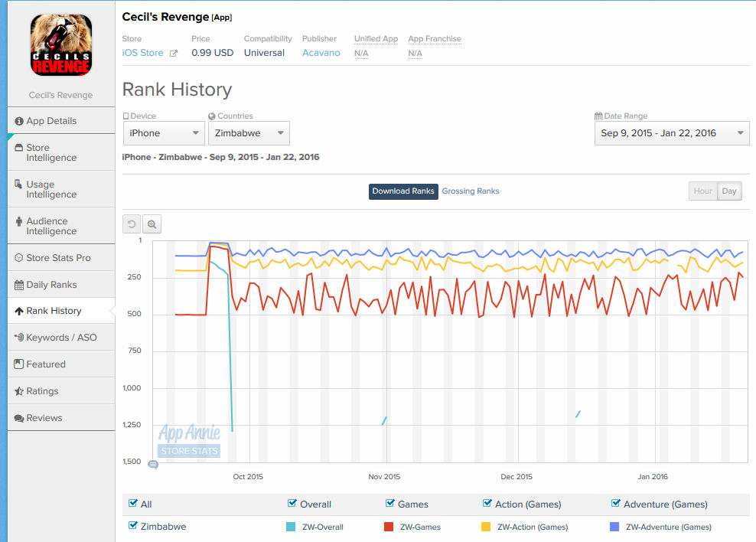
Task: Open the Zimbabwe countries dropdown
Action: (x=249, y=133)
